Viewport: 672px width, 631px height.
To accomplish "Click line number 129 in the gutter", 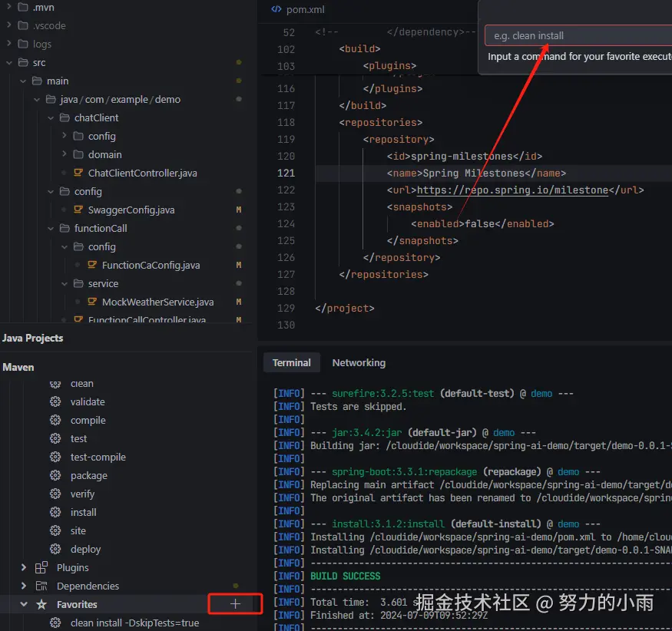I will point(286,309).
